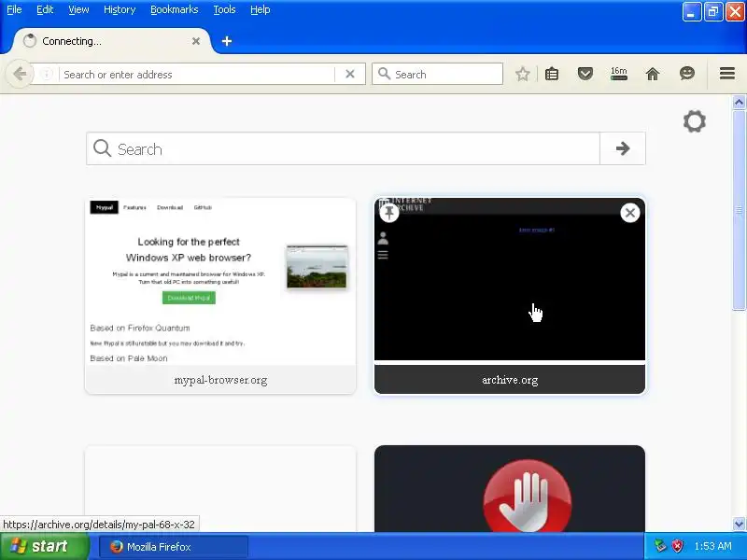Open the site information icon in address bar
Viewport: 747px width, 560px height.
[x=47, y=75]
